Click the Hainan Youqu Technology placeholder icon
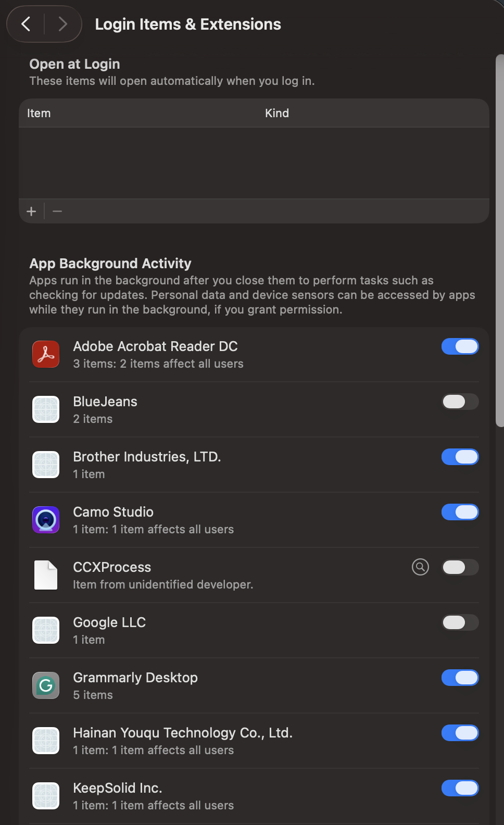Viewport: 504px width, 825px height. 46,741
